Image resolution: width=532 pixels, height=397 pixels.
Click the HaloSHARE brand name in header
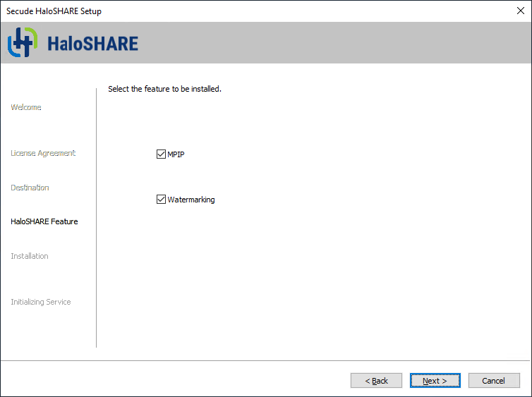tap(92, 44)
